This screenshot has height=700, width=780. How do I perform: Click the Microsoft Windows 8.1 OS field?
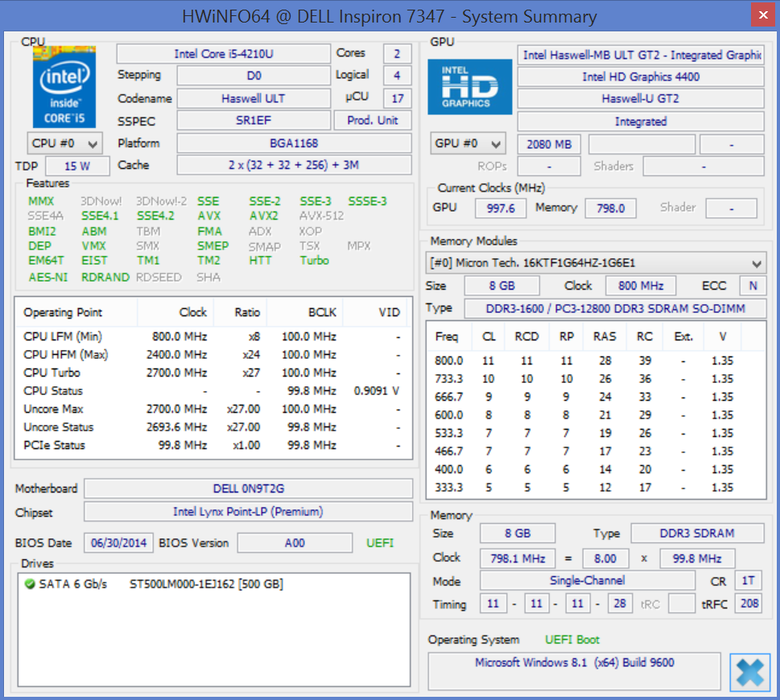pyautogui.click(x=575, y=671)
